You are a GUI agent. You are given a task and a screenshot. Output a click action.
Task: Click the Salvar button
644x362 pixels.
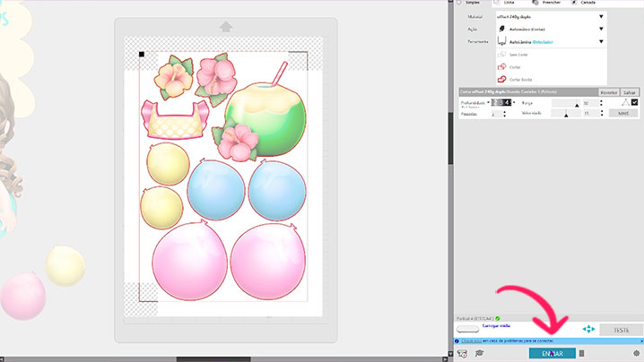tap(630, 91)
